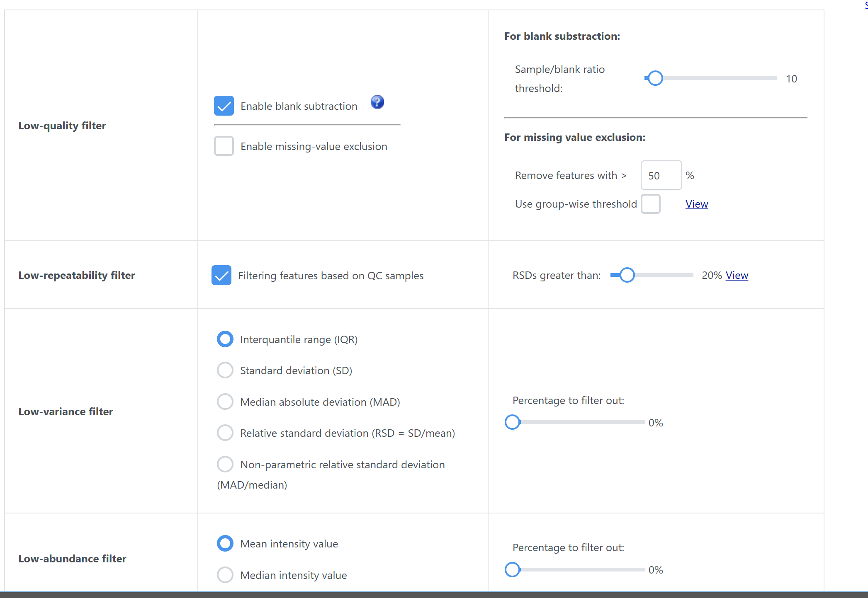The width and height of the screenshot is (868, 598).
Task: Choose Median absolute deviation (MAD)
Action: [225, 402]
